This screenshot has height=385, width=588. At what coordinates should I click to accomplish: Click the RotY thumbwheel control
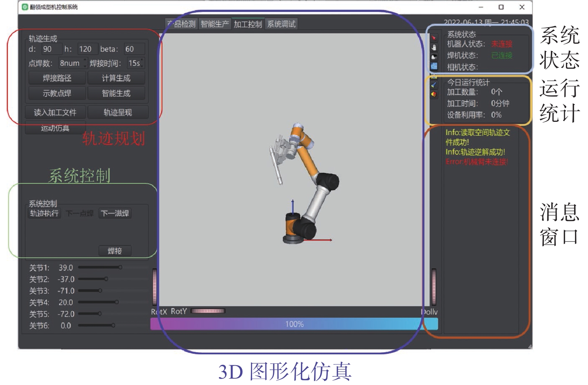pos(208,311)
